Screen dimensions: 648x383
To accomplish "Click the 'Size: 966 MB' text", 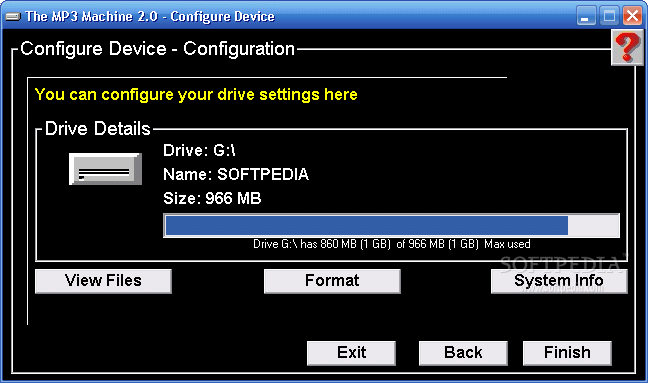I will coord(212,198).
